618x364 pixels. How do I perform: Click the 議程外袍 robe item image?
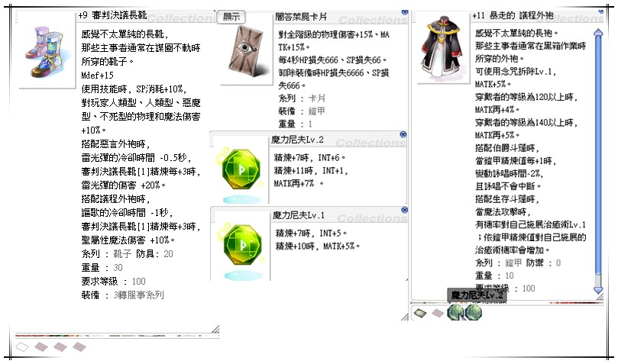tap(439, 52)
